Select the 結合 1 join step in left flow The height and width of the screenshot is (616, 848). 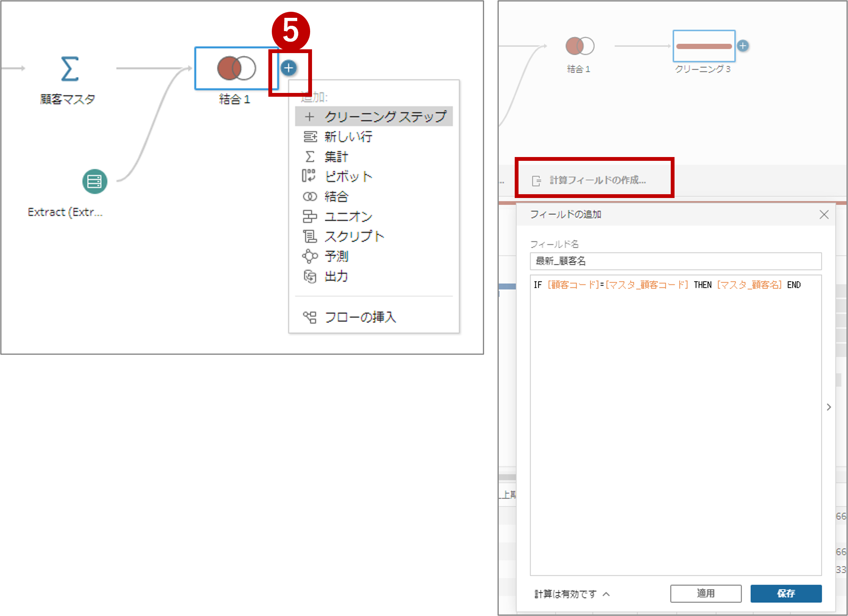[236, 68]
